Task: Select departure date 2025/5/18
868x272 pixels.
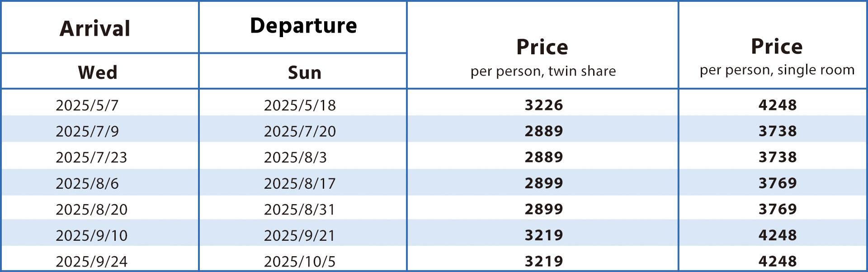Action: coord(300,105)
